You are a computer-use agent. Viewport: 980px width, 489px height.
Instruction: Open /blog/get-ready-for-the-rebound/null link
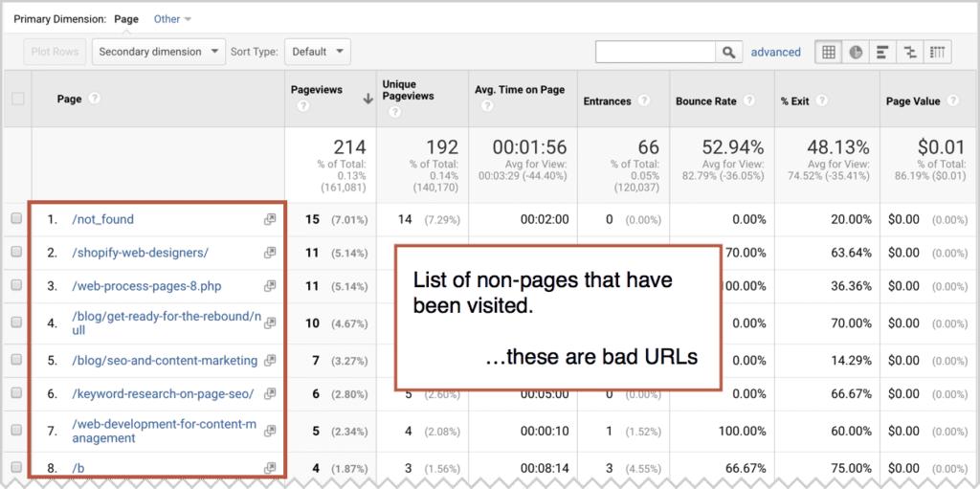coord(167,323)
